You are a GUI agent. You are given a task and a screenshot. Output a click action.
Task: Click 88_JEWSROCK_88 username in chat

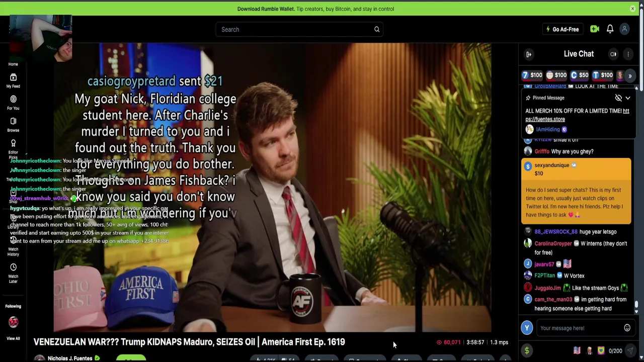click(x=556, y=232)
